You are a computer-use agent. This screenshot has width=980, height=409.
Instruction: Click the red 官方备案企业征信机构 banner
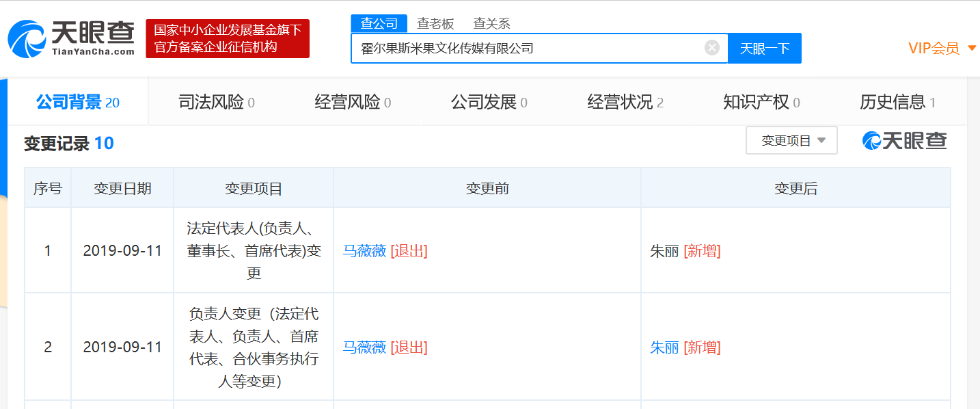[x=228, y=38]
